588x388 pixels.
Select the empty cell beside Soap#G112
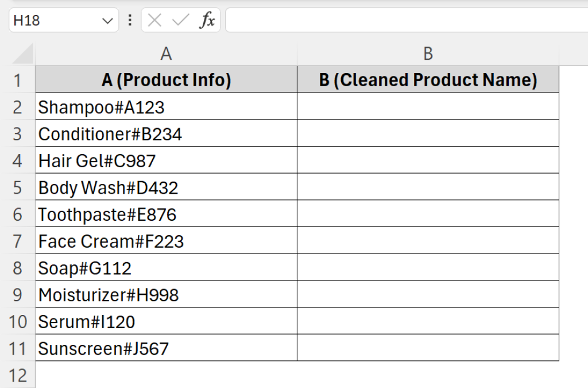click(x=428, y=268)
